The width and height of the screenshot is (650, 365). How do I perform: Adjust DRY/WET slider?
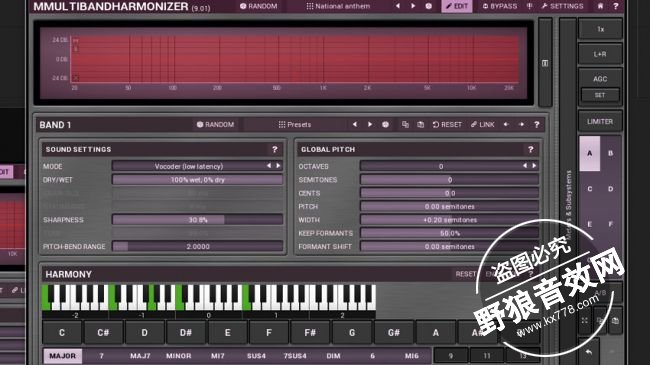pos(197,180)
